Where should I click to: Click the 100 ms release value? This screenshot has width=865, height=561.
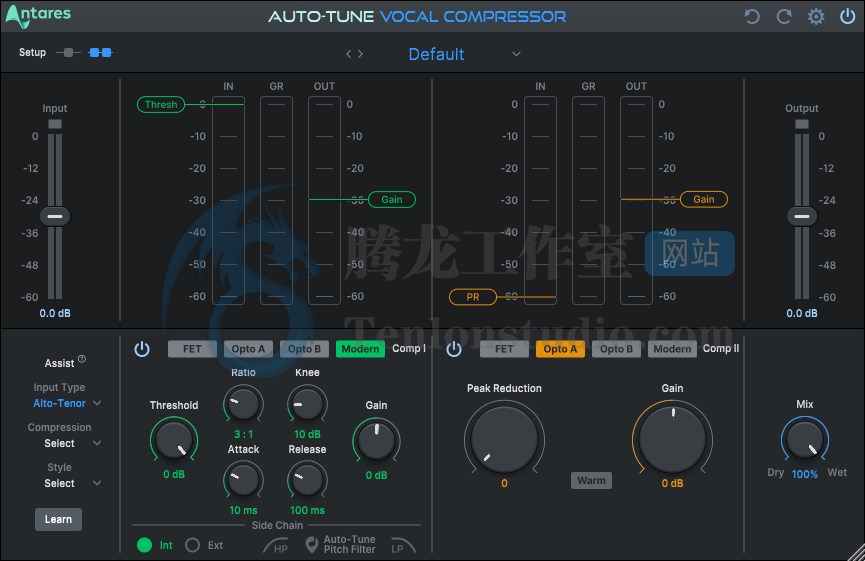click(307, 510)
